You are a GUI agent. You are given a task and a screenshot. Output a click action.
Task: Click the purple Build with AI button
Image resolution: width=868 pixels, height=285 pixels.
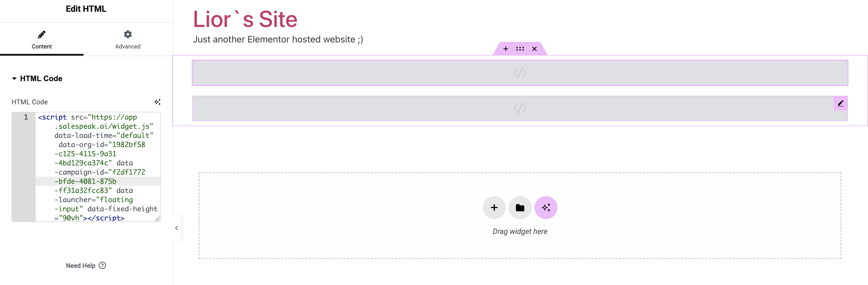pos(546,208)
